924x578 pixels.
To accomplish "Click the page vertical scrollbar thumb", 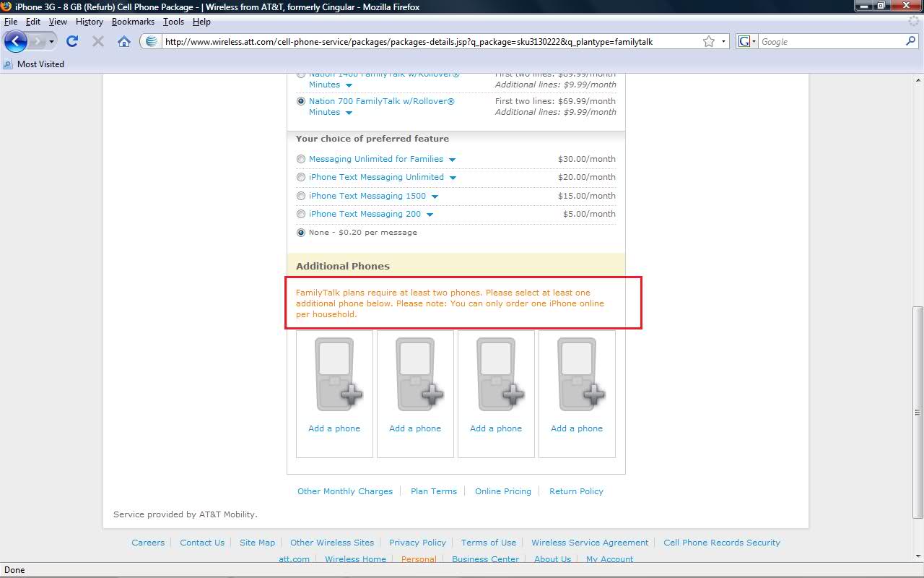I will pos(918,412).
